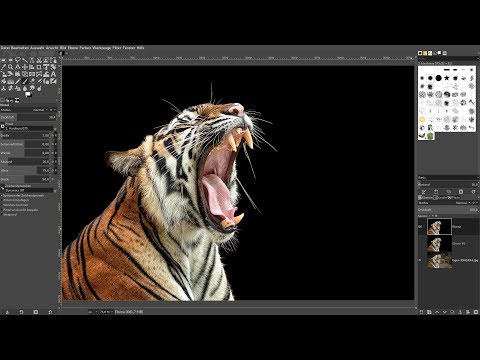Click the lower layer arrow icon
This screenshot has height=360, width=480.
[x=445, y=312]
